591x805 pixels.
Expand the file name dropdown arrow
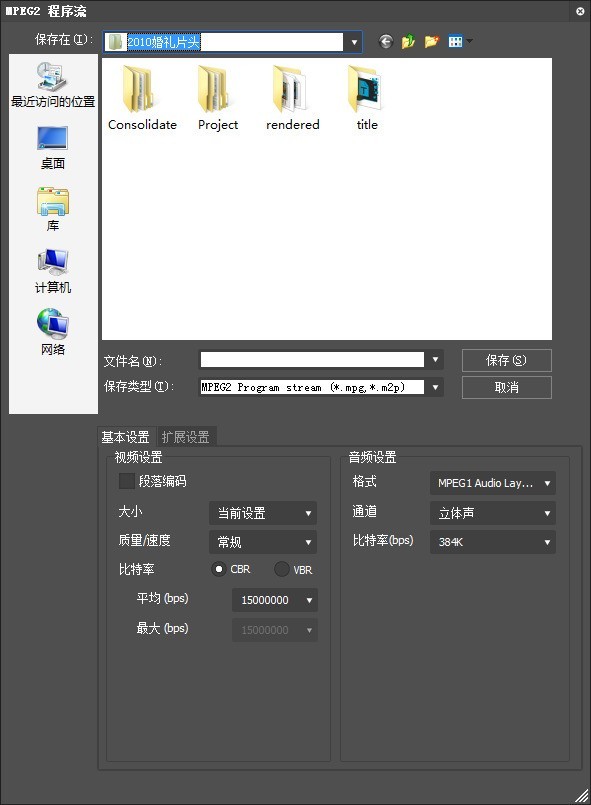click(x=435, y=360)
